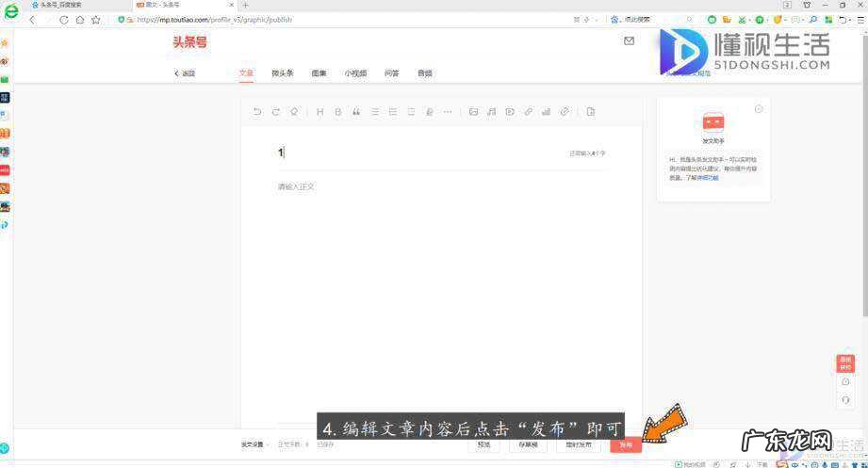Viewport: 868px width, 468px height.
Task: Undo the last edit in the editor toolbar
Action: point(257,112)
